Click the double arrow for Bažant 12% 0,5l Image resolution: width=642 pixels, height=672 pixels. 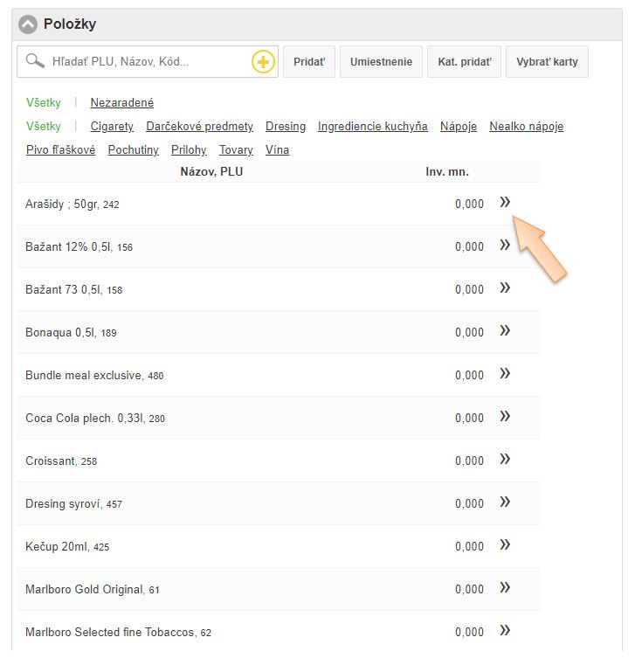(505, 246)
